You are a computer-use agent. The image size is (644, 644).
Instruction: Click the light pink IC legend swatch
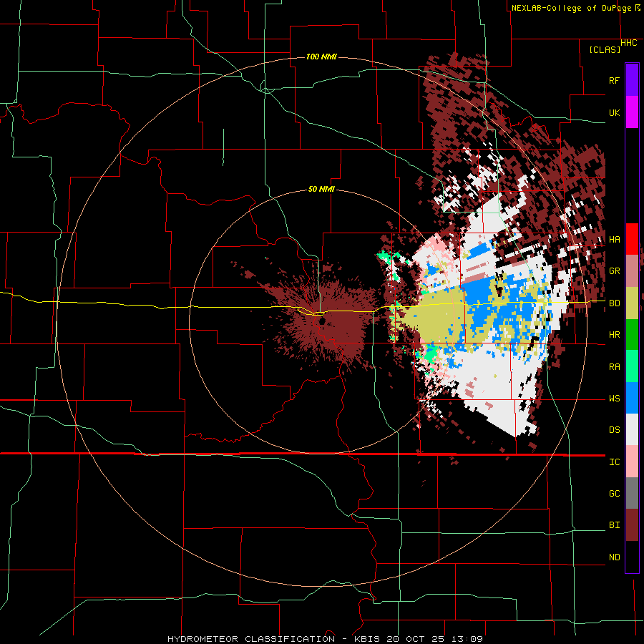(x=632, y=462)
